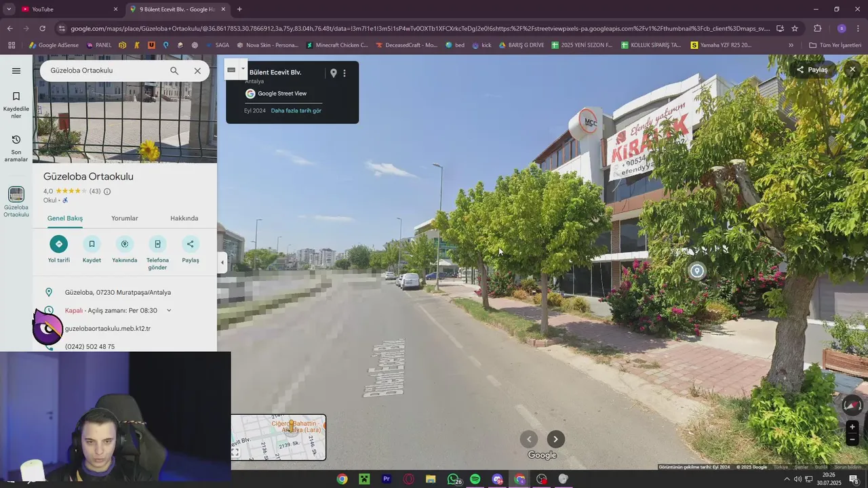Open the PANEL bookmark
The height and width of the screenshot is (488, 868).
(98, 45)
